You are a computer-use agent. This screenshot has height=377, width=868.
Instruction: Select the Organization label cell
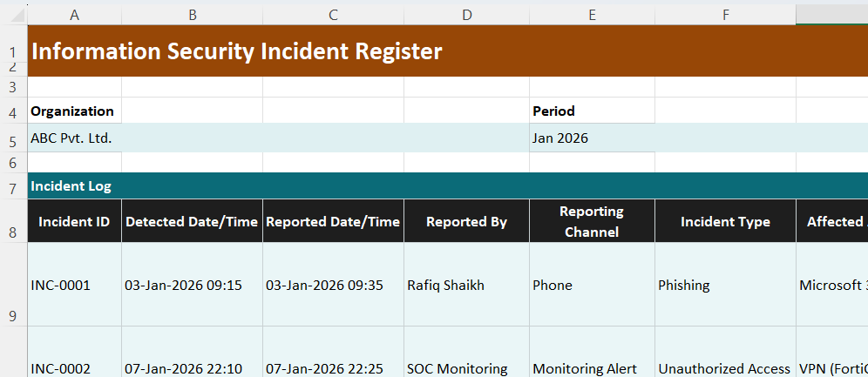[x=73, y=111]
